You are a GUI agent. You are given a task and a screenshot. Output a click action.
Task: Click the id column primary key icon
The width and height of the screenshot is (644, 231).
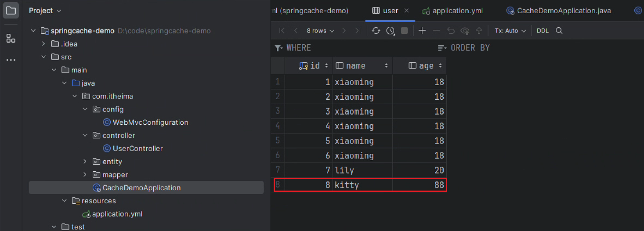304,66
